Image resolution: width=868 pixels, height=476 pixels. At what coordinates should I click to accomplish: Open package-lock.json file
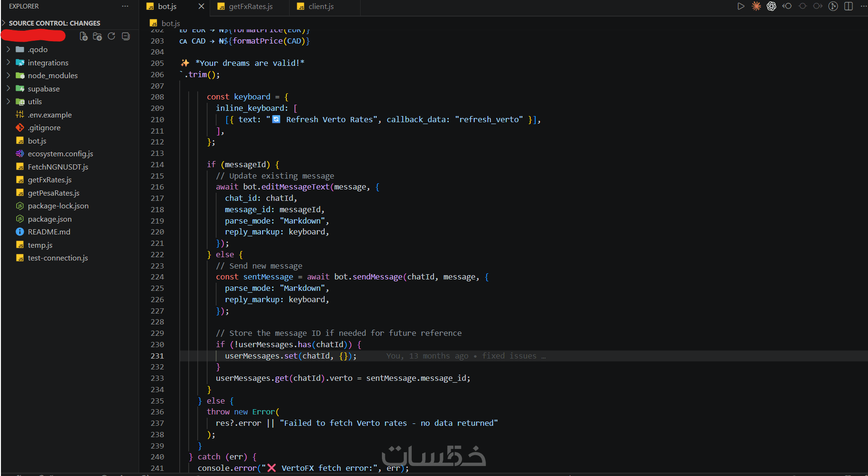pyautogui.click(x=58, y=206)
